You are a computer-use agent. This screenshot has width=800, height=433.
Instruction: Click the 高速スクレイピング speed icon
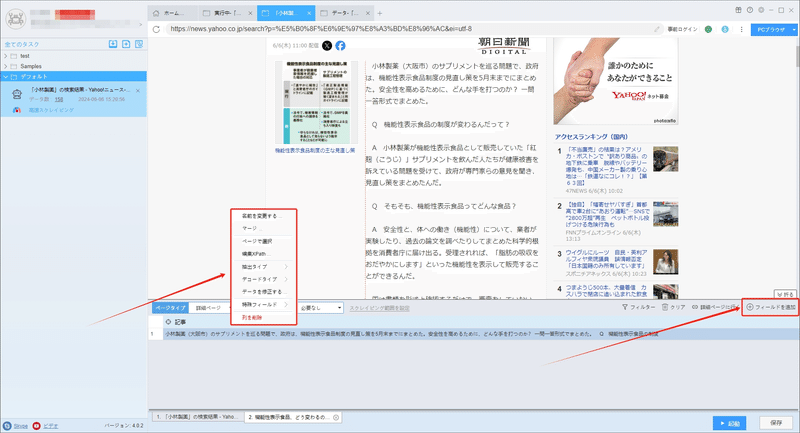click(17, 110)
